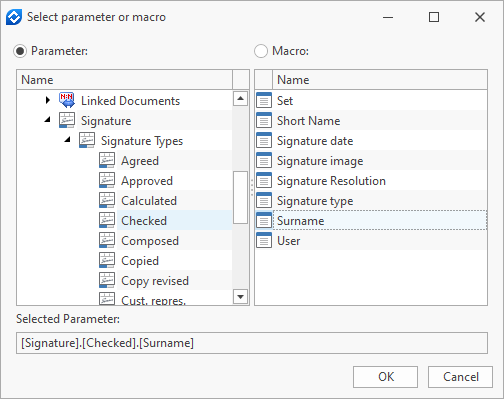504x399 pixels.
Task: Click the Selected Parameter text field
Action: (x=252, y=343)
